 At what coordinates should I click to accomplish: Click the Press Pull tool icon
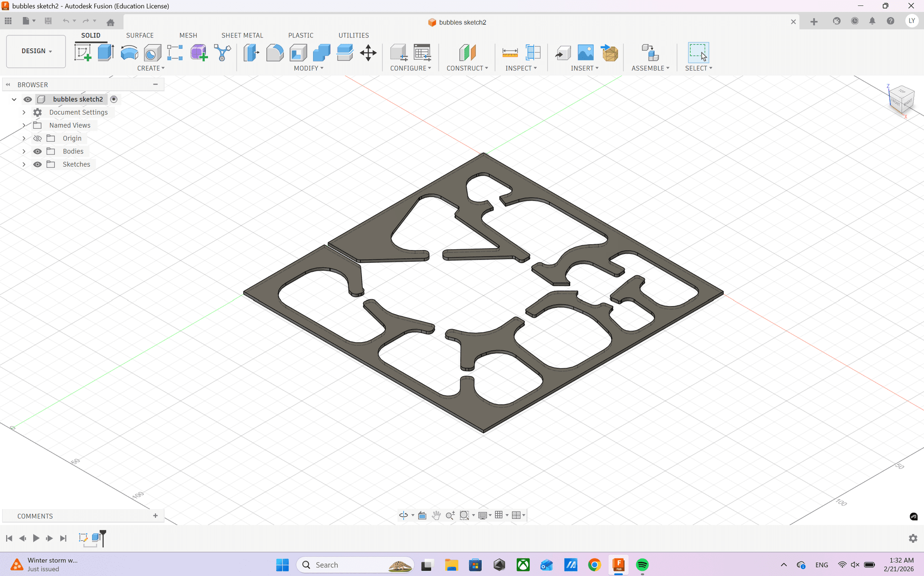point(251,52)
